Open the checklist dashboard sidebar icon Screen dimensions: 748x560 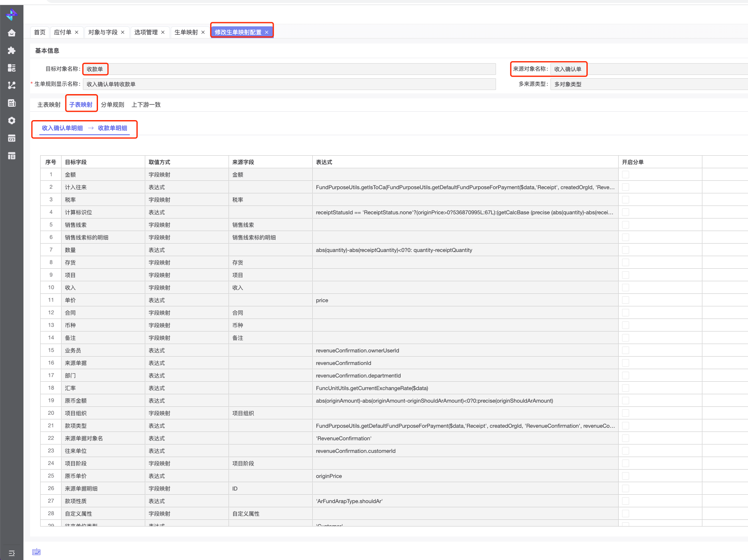pos(12,68)
